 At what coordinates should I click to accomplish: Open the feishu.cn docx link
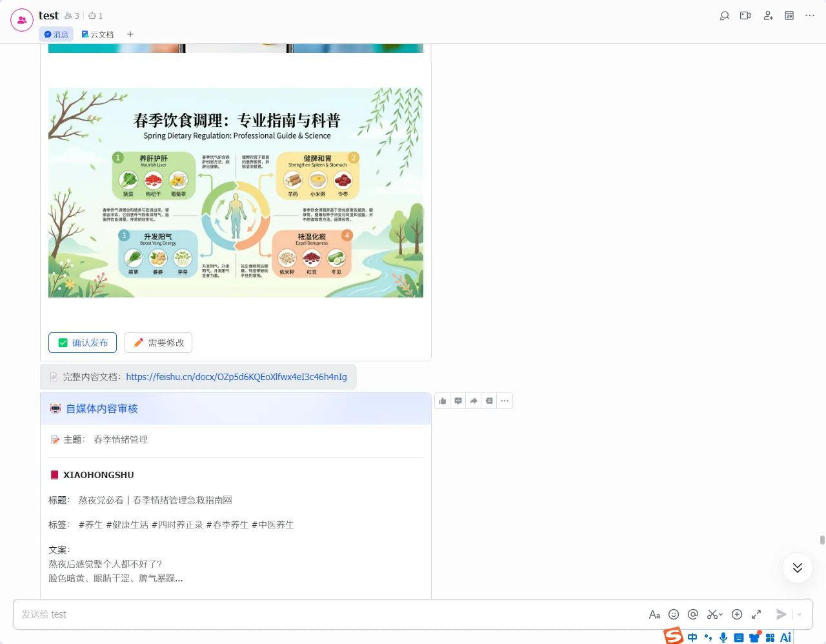[x=236, y=377]
